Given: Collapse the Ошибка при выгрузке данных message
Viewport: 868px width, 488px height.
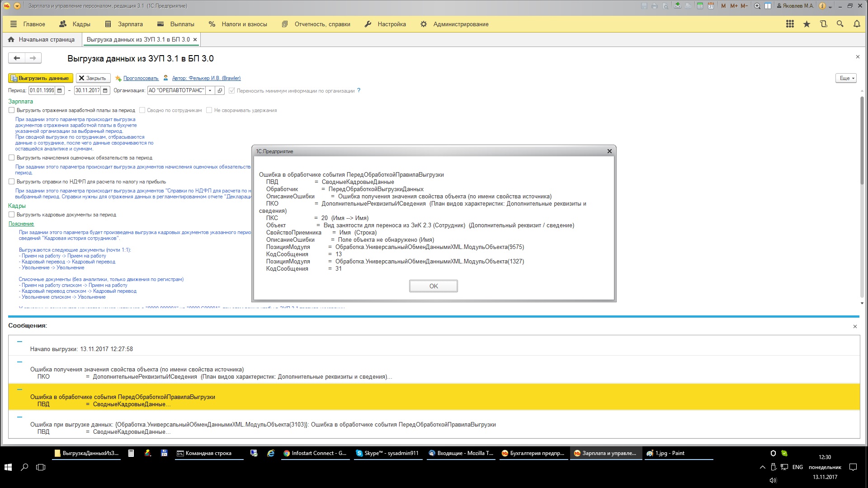Looking at the screenshot, I should tap(19, 417).
